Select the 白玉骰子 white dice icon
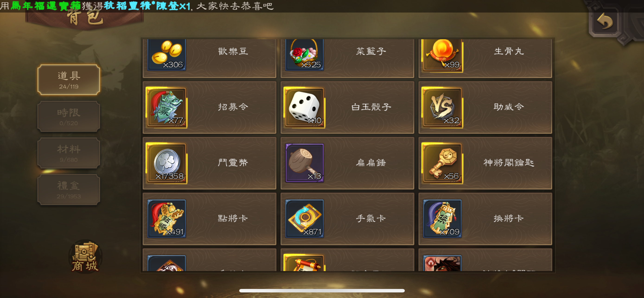Screen dimensions: 644x298 (x=304, y=107)
